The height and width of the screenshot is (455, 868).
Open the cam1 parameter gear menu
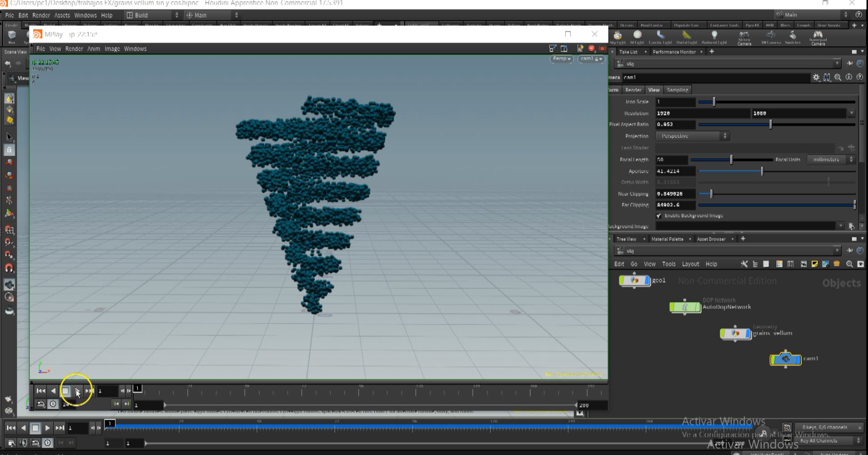[x=816, y=77]
